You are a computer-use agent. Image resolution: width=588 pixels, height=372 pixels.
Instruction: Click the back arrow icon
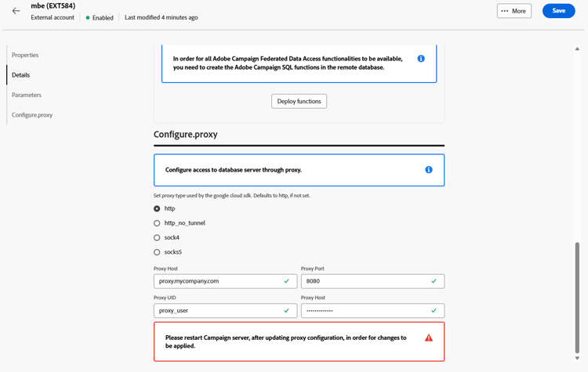tap(16, 11)
